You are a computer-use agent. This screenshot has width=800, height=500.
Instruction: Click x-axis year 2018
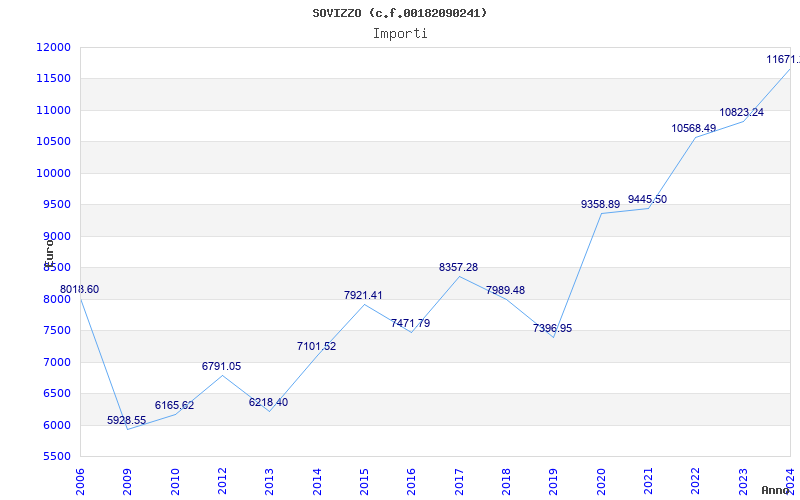(506, 482)
